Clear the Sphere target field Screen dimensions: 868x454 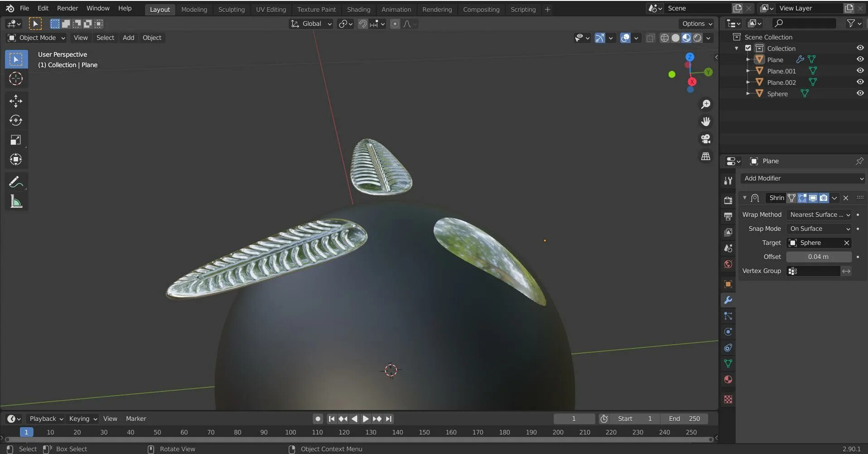click(846, 243)
